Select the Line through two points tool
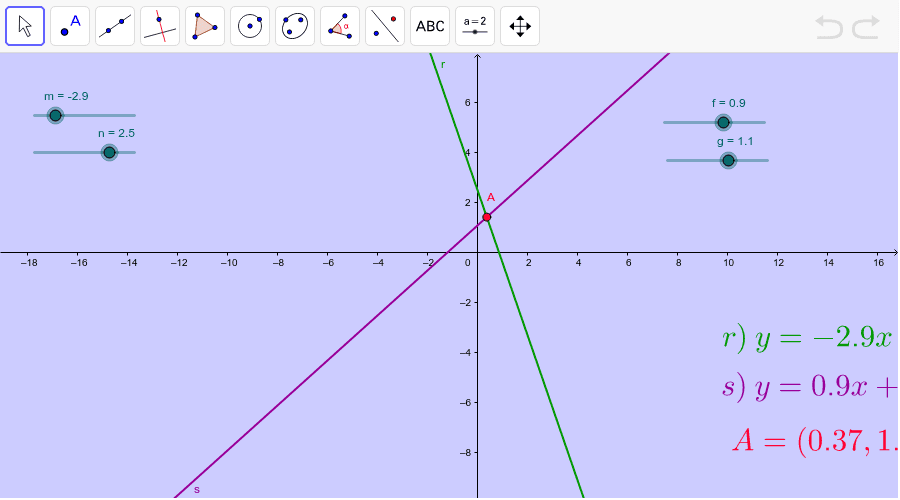 click(x=115, y=26)
